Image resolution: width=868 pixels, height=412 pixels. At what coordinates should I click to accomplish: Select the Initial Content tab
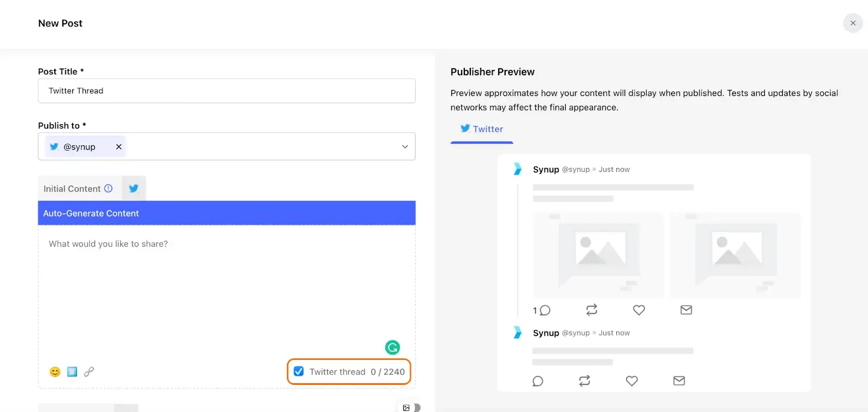pos(80,189)
